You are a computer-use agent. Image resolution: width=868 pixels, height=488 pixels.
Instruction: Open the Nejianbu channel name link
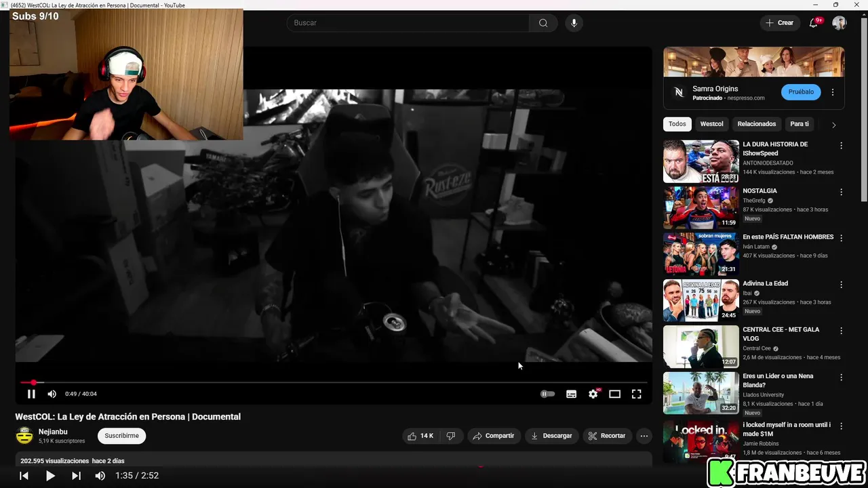(53, 432)
